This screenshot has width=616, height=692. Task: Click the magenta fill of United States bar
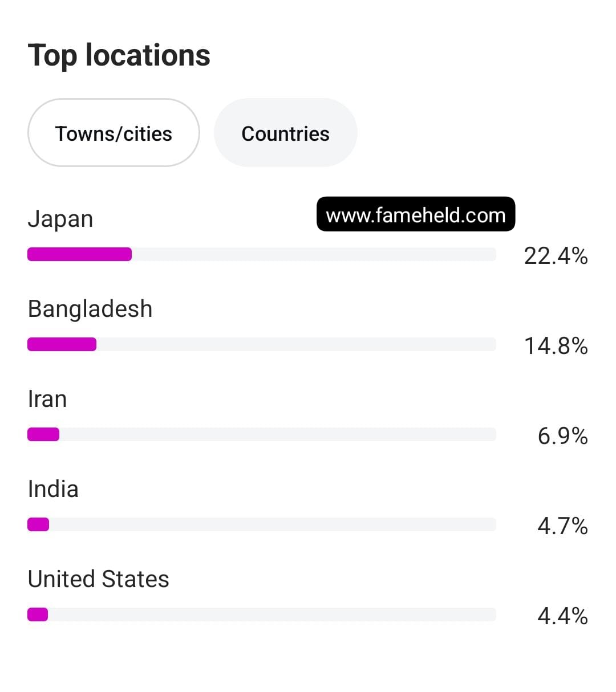[38, 614]
